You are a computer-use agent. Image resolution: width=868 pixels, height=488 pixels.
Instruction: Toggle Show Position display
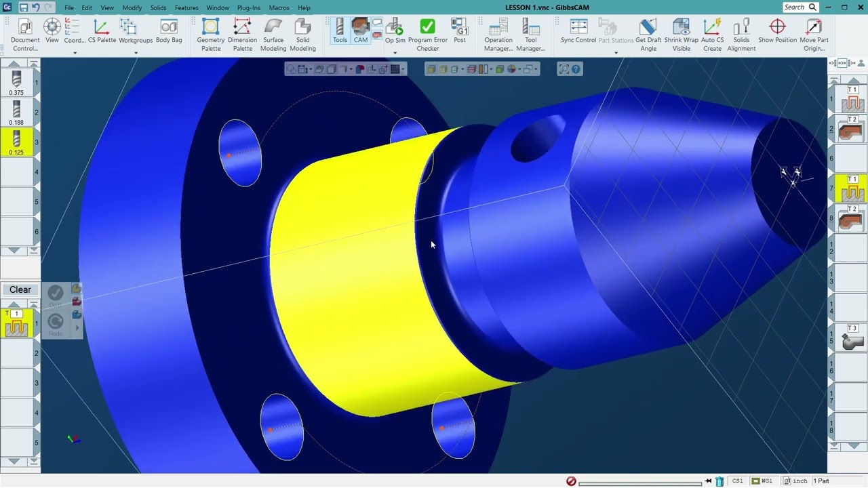coord(777,32)
